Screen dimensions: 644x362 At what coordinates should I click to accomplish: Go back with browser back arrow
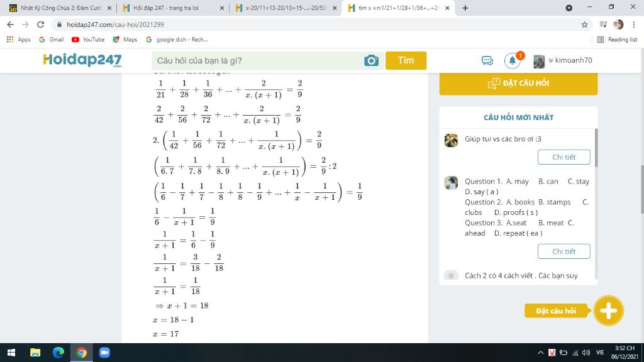(x=10, y=25)
